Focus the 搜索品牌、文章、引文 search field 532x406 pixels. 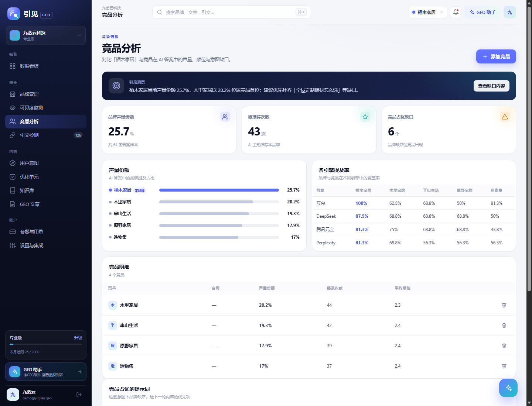pos(232,12)
